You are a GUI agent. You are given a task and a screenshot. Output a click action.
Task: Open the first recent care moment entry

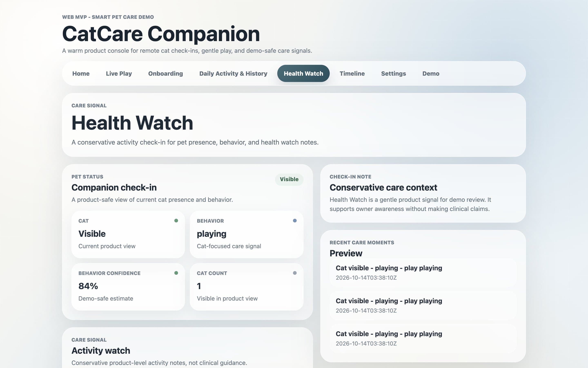tap(423, 272)
